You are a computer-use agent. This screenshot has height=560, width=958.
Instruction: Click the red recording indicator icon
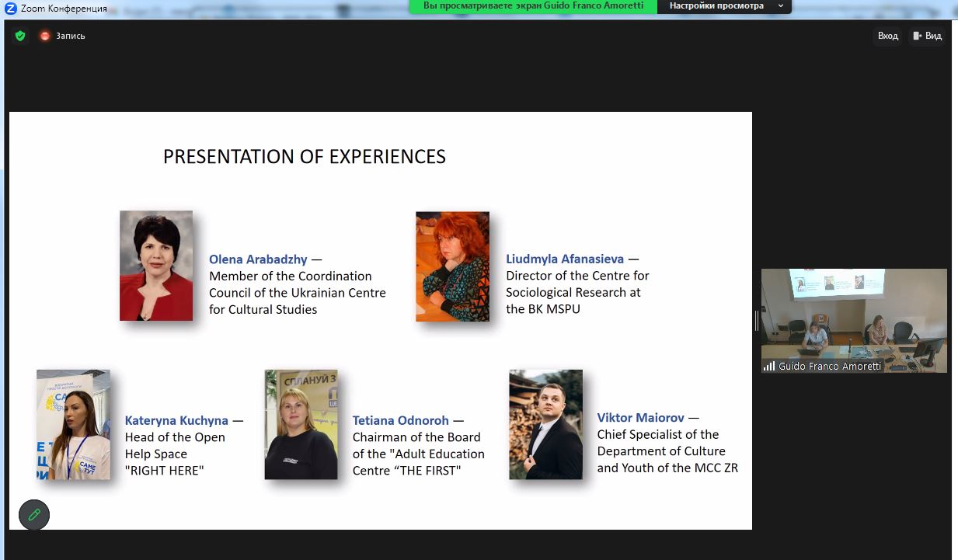45,36
